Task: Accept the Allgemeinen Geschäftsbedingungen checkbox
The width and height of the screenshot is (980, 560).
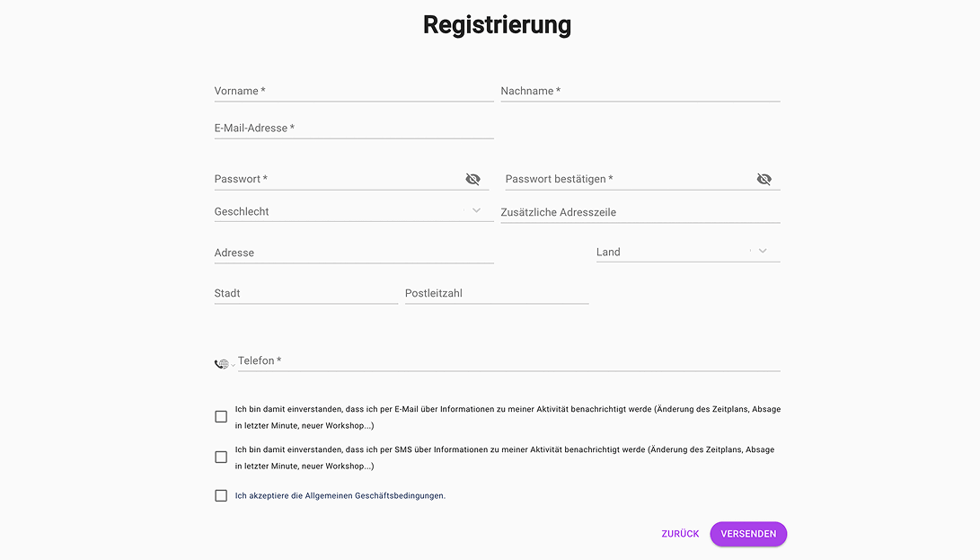Action: [x=221, y=495]
